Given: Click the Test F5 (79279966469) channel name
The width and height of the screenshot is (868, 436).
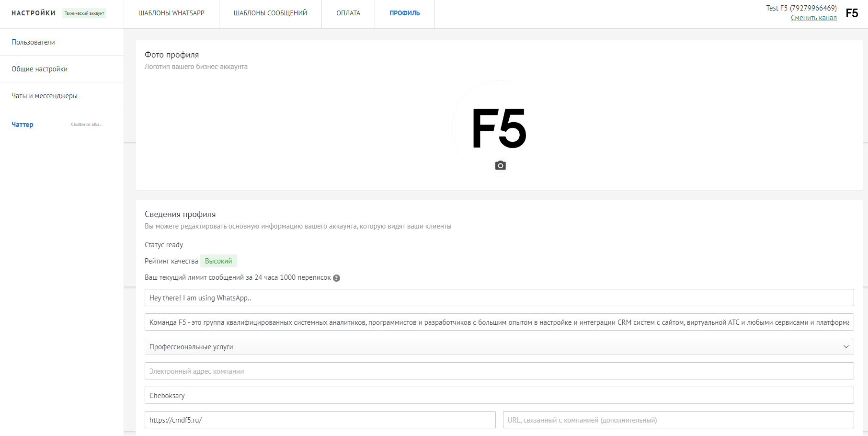Looking at the screenshot, I should [801, 8].
